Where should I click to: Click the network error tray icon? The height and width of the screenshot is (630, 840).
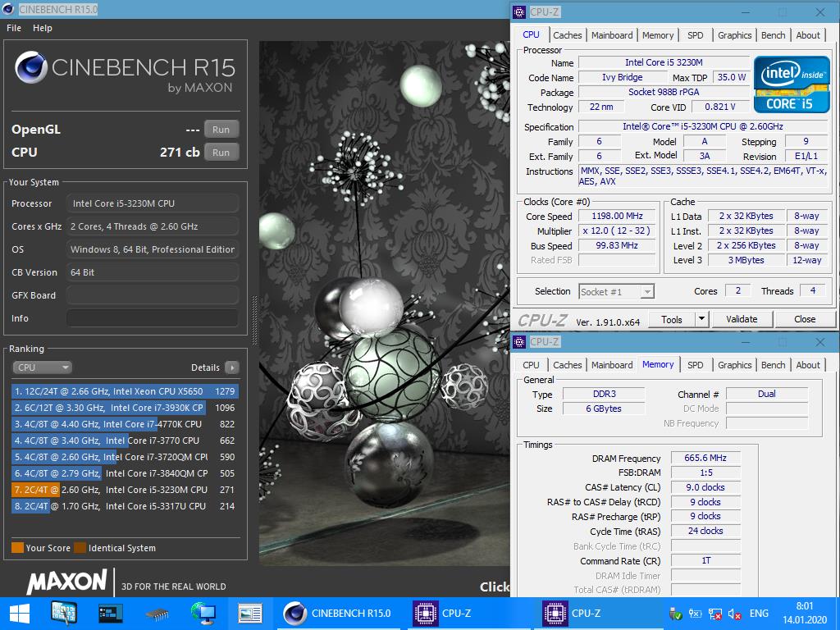coord(715,614)
